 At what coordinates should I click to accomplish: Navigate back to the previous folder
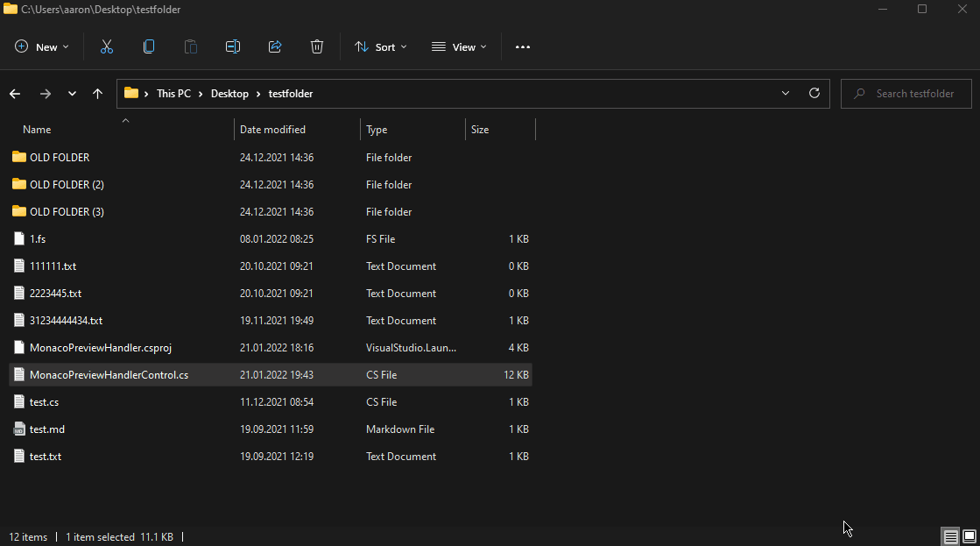coord(14,93)
